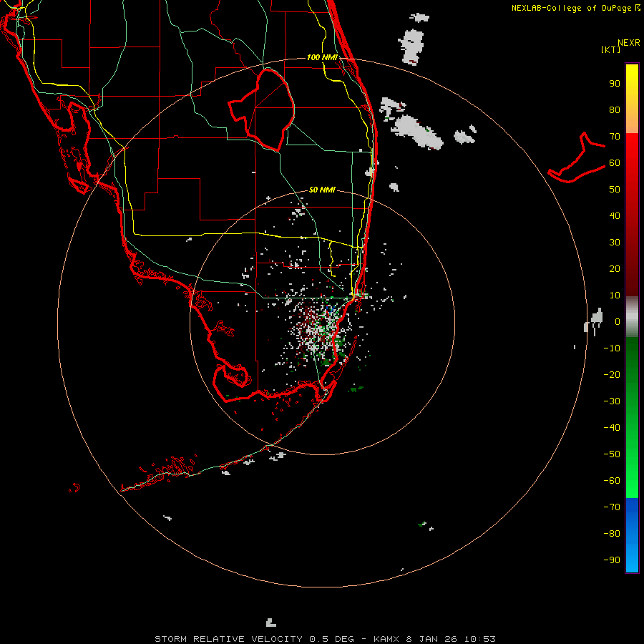Click the -20 value on the velocity scale
The width and height of the screenshot is (644, 644).
(612, 374)
